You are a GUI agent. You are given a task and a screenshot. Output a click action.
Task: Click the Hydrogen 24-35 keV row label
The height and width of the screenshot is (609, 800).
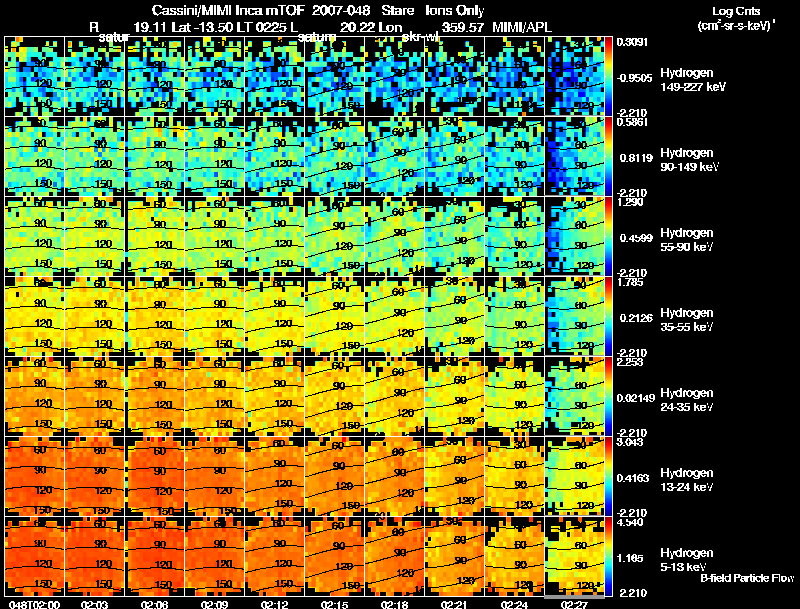point(687,400)
